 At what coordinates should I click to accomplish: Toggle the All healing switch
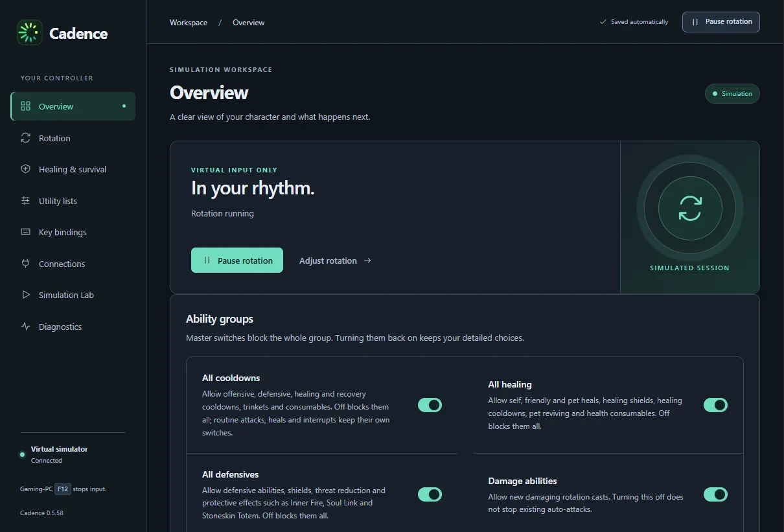point(715,405)
